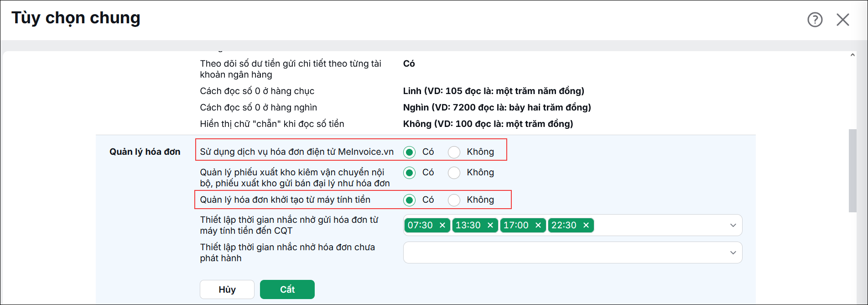The image size is (868, 305).
Task: Click the vertical scrollbar thumb
Action: pos(852,170)
